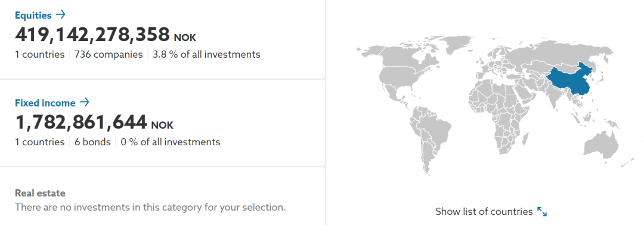Click the Real estate heading
Image resolution: width=644 pixels, height=225 pixels.
(41, 193)
